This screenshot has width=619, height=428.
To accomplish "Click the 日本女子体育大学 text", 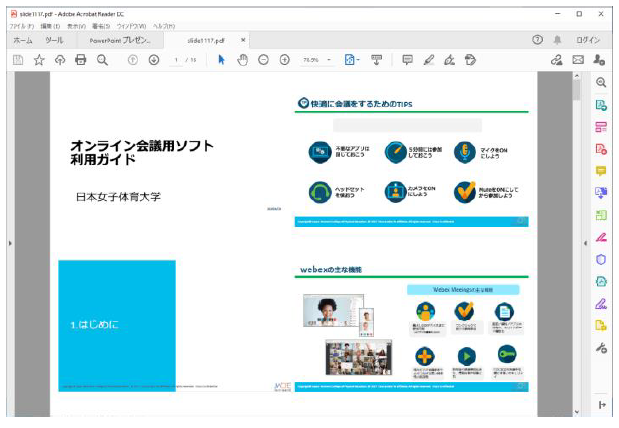I will click(x=118, y=197).
